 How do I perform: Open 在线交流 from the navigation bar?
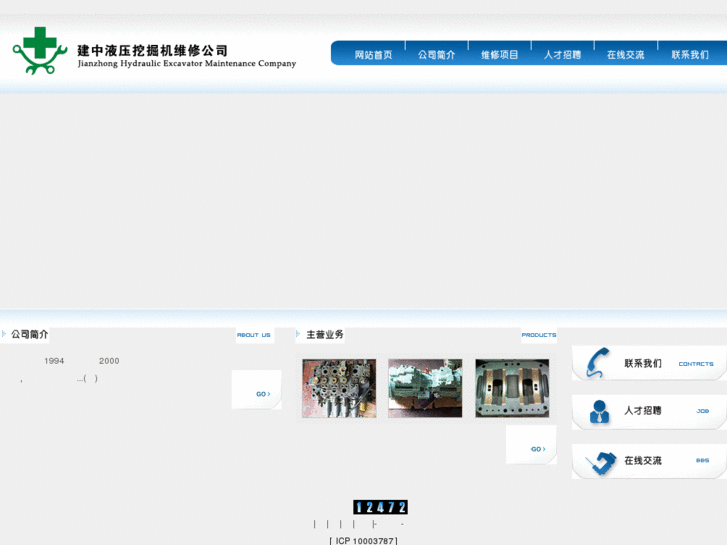coord(625,55)
